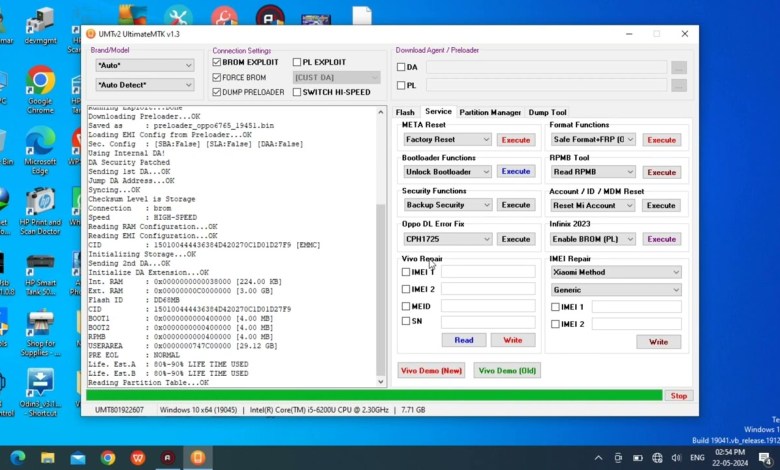The width and height of the screenshot is (780, 470).
Task: Check the DA download agent box
Action: [x=401, y=67]
